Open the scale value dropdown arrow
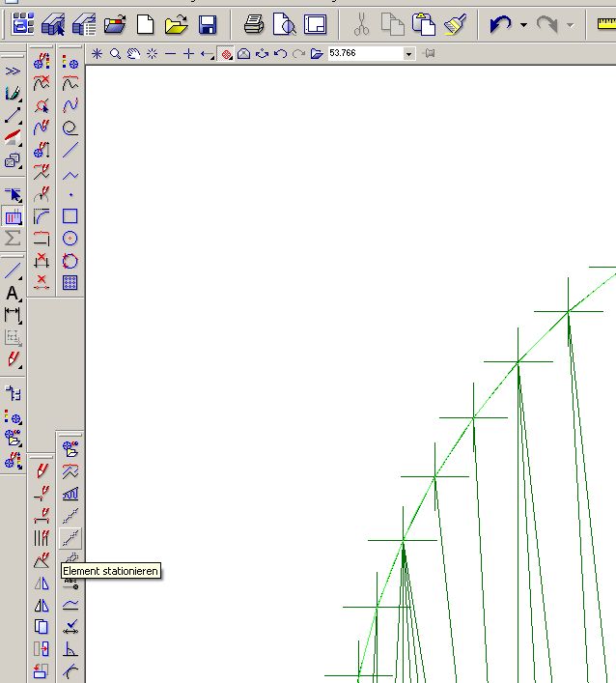Image resolution: width=616 pixels, height=683 pixels. click(408, 54)
